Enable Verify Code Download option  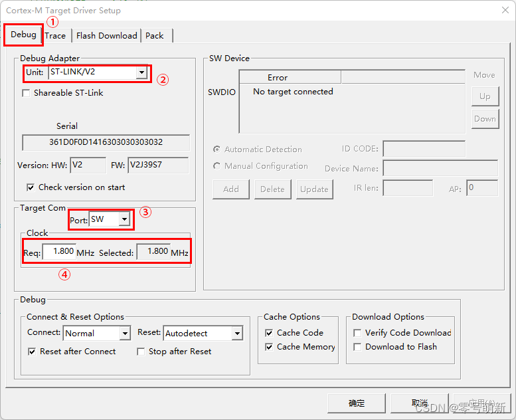click(x=357, y=333)
